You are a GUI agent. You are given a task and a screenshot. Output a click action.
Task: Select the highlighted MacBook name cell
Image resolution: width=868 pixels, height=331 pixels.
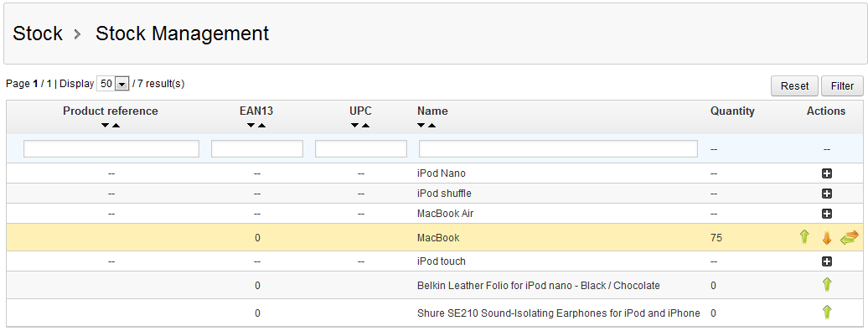[438, 238]
